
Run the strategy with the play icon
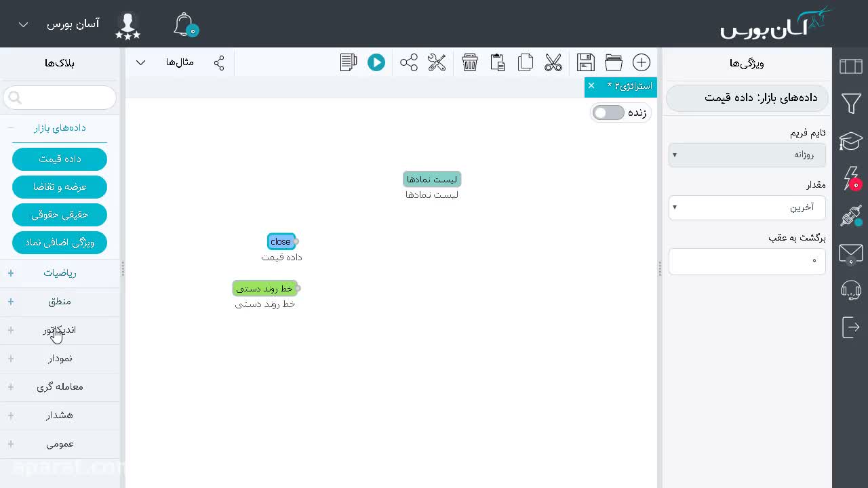[376, 62]
